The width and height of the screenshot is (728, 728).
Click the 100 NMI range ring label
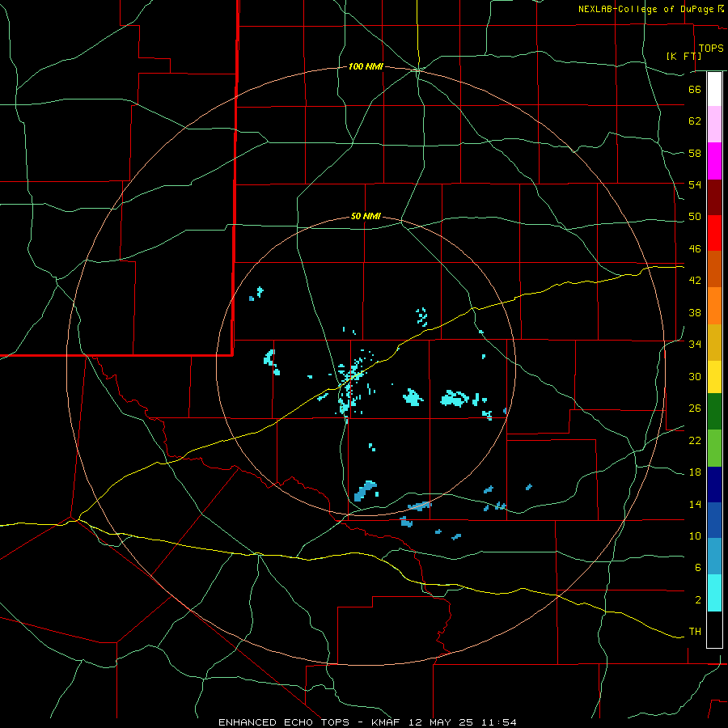(366, 67)
